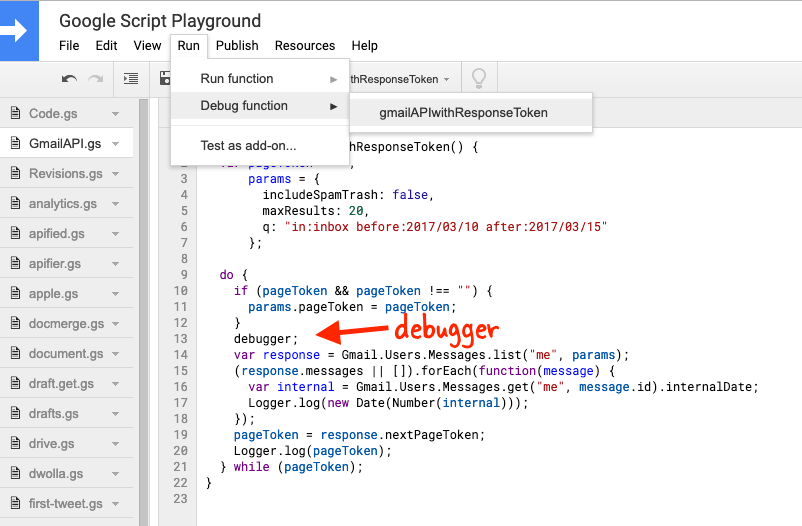Image resolution: width=802 pixels, height=526 pixels.
Task: Open the File menu
Action: [x=69, y=46]
